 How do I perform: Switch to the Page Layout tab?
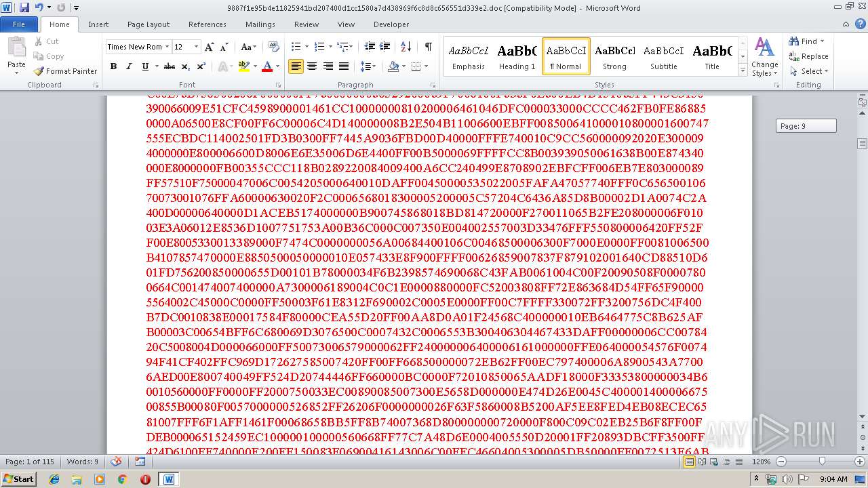[149, 24]
